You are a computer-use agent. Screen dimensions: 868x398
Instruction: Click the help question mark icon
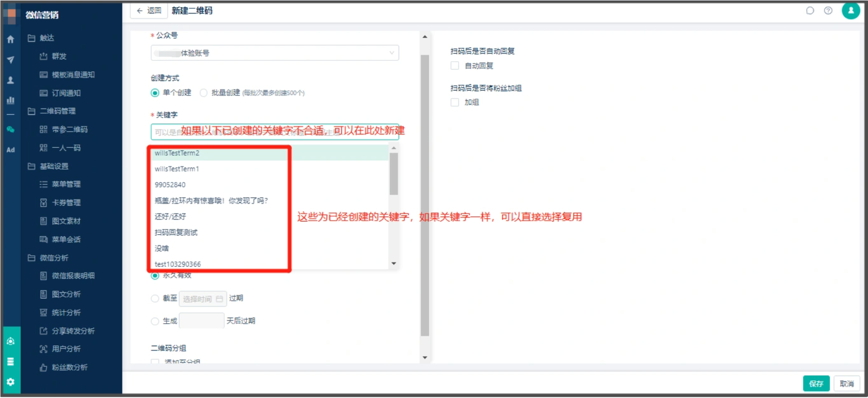[828, 11]
